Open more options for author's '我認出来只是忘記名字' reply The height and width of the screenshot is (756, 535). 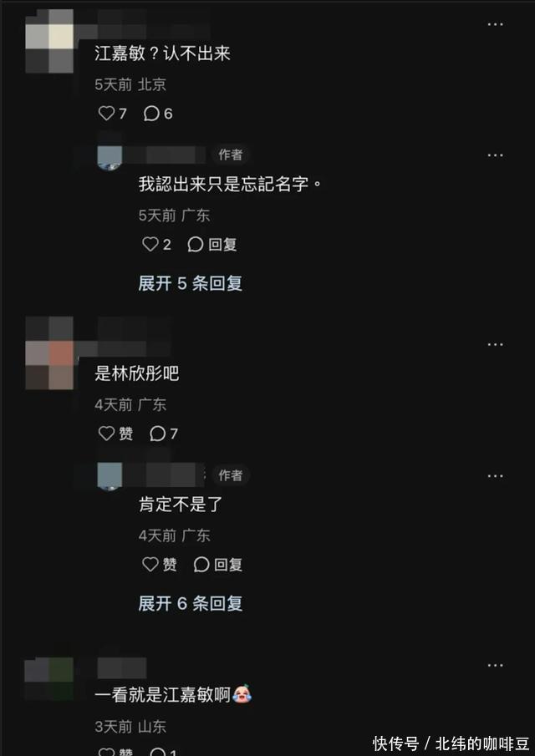click(x=496, y=155)
